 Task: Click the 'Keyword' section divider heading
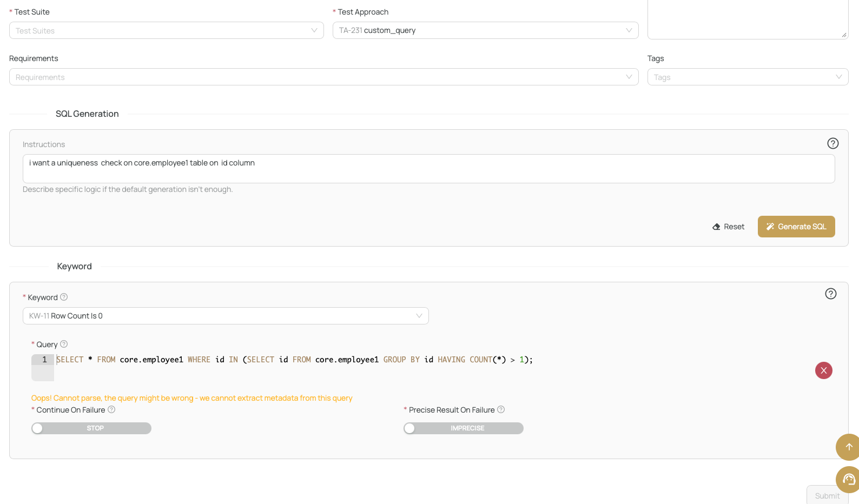point(75,266)
